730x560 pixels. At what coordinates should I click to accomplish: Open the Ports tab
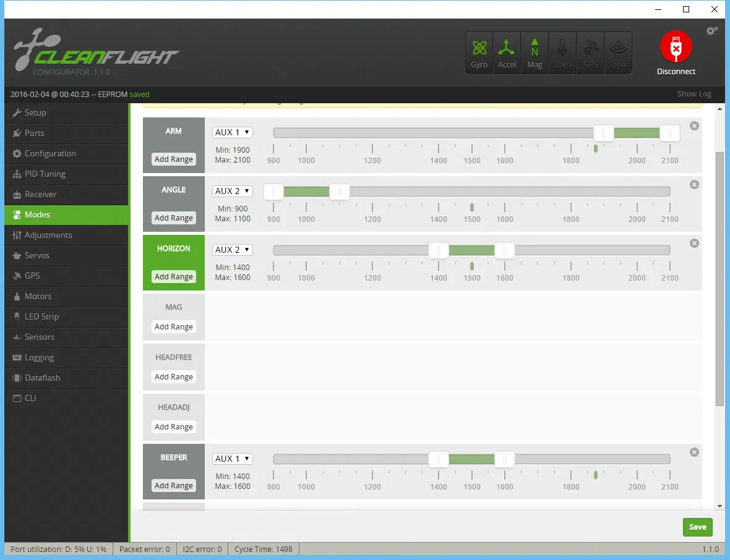pyautogui.click(x=66, y=133)
